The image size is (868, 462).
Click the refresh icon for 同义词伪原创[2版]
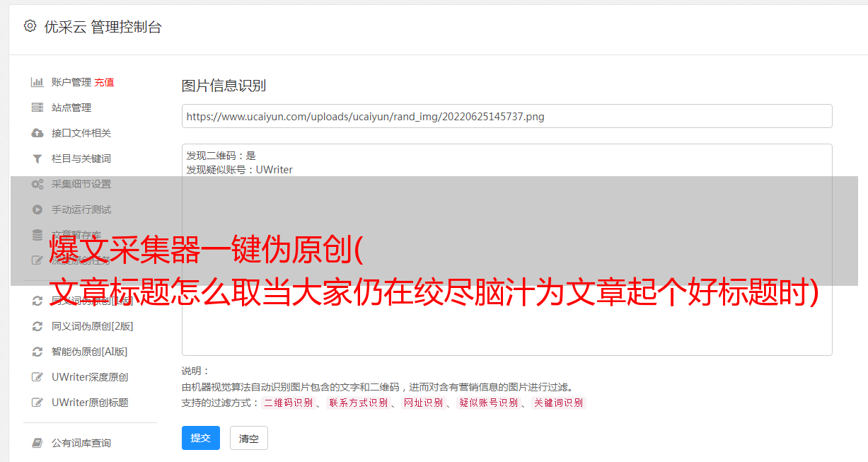(x=37, y=326)
